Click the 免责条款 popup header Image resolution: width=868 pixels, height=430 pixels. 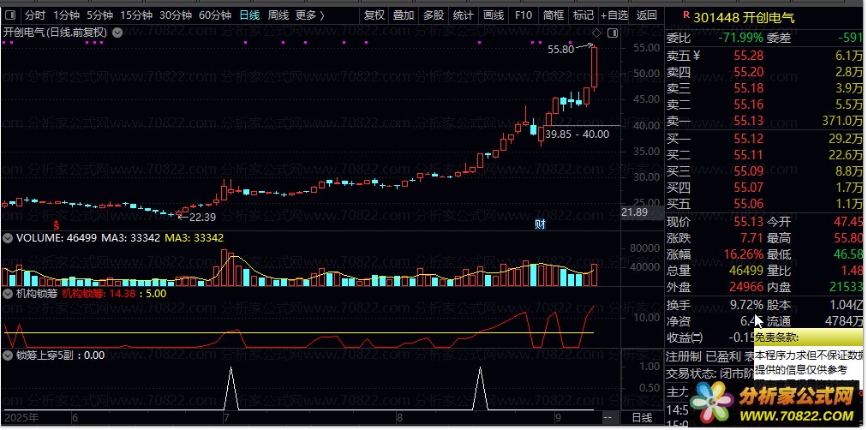[810, 338]
